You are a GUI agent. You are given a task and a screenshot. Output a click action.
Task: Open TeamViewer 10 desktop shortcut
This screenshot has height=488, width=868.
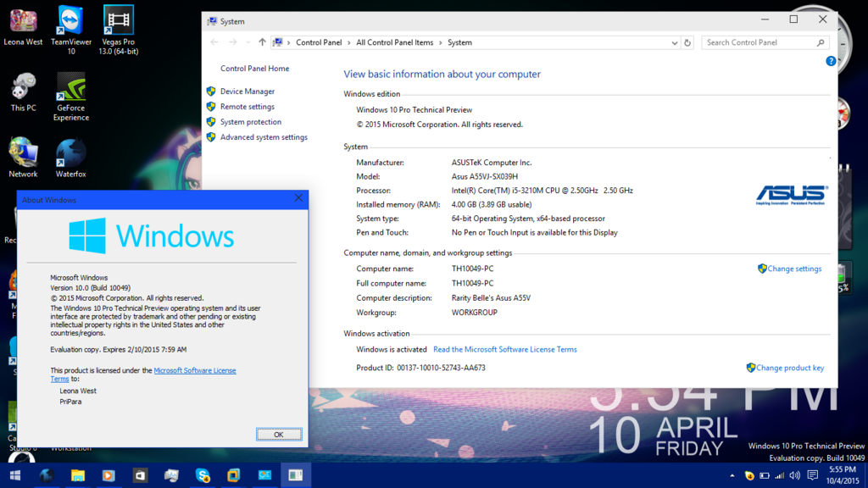click(71, 30)
